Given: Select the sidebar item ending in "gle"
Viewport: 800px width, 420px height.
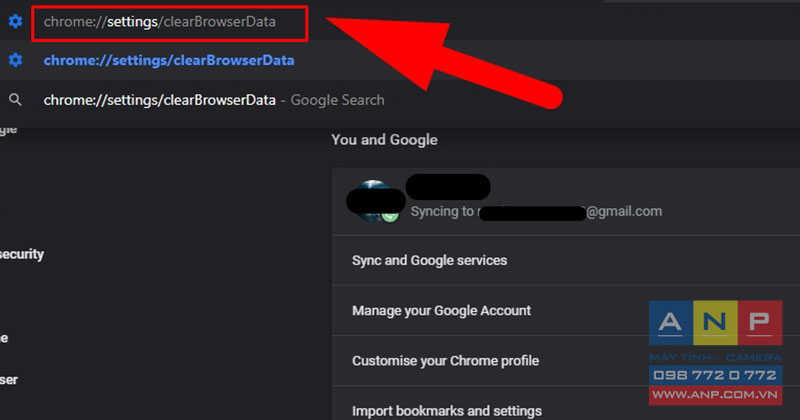Looking at the screenshot, I should click(x=9, y=130).
